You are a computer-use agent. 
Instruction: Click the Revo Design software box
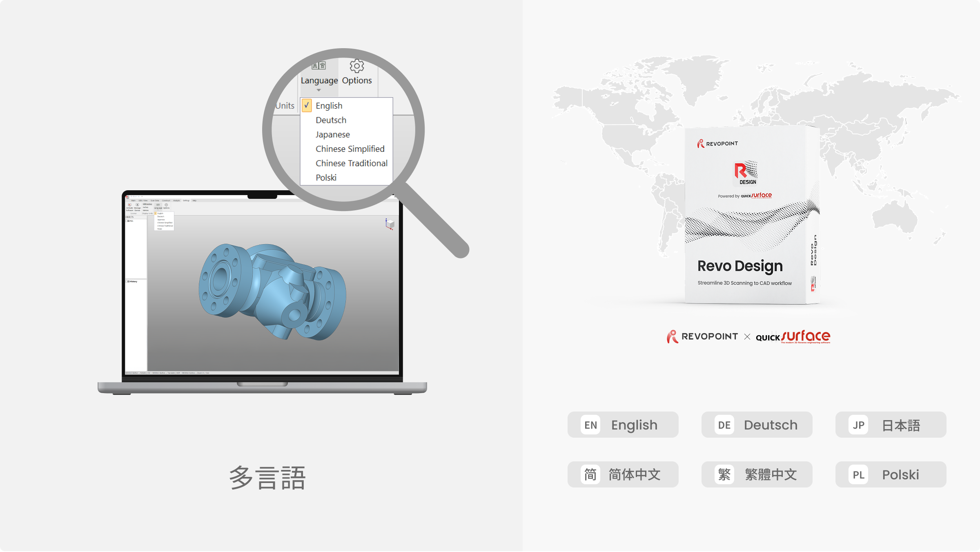pyautogui.click(x=752, y=216)
